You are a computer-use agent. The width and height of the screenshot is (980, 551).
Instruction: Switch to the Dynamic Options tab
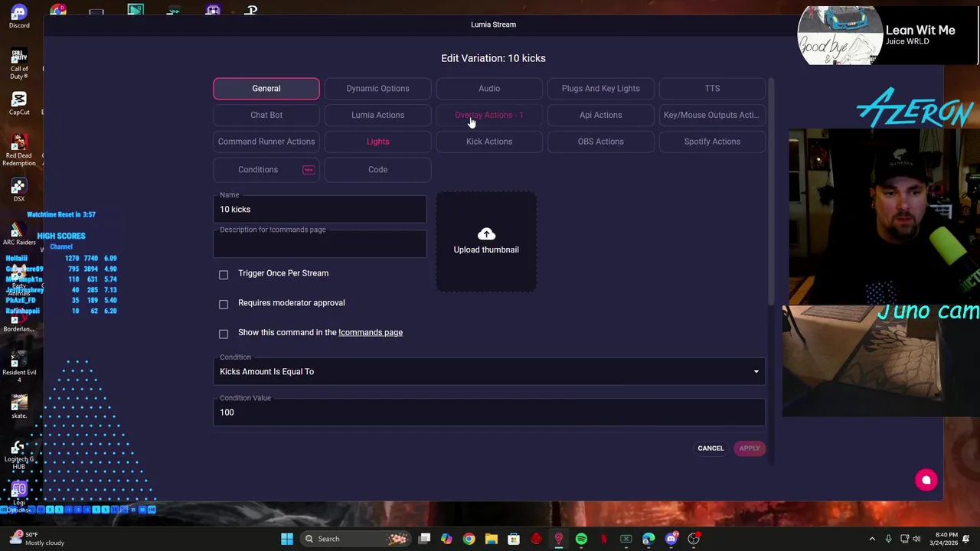377,89
